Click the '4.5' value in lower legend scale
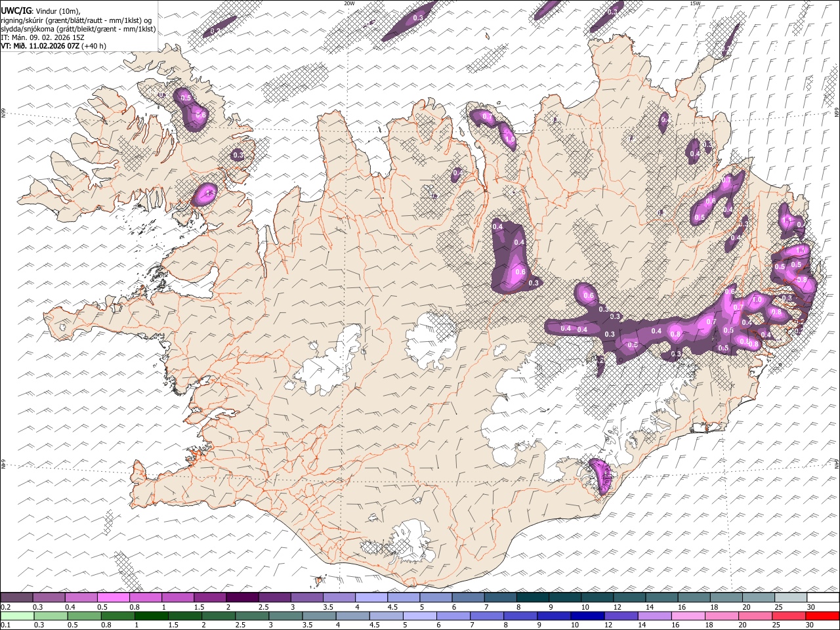The width and height of the screenshot is (840, 630). click(375, 625)
